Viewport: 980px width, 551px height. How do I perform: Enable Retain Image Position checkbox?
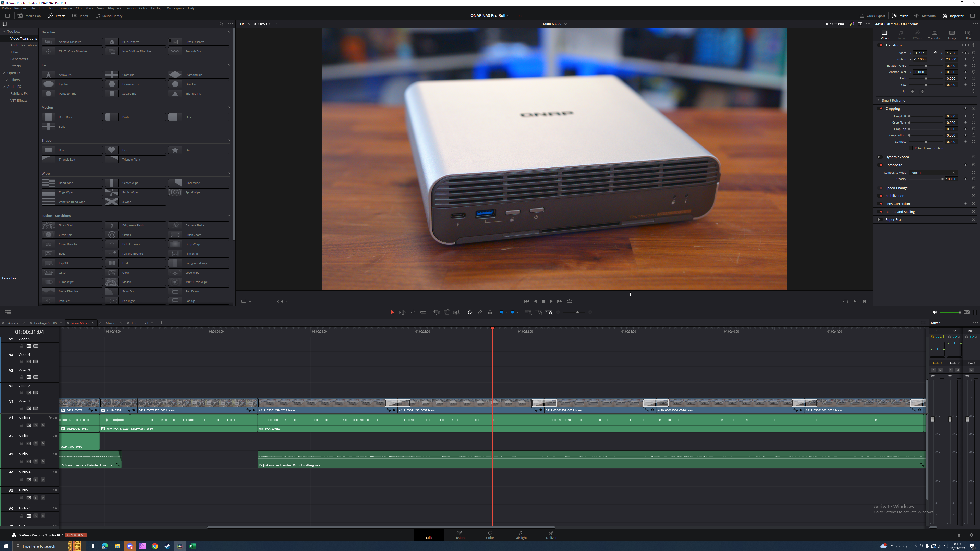tap(911, 148)
